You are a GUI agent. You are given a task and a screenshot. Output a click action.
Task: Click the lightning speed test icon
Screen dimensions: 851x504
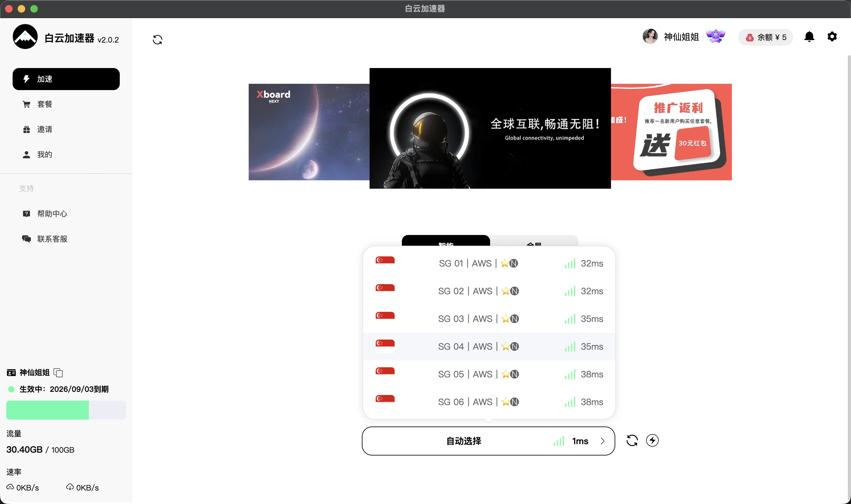click(652, 440)
